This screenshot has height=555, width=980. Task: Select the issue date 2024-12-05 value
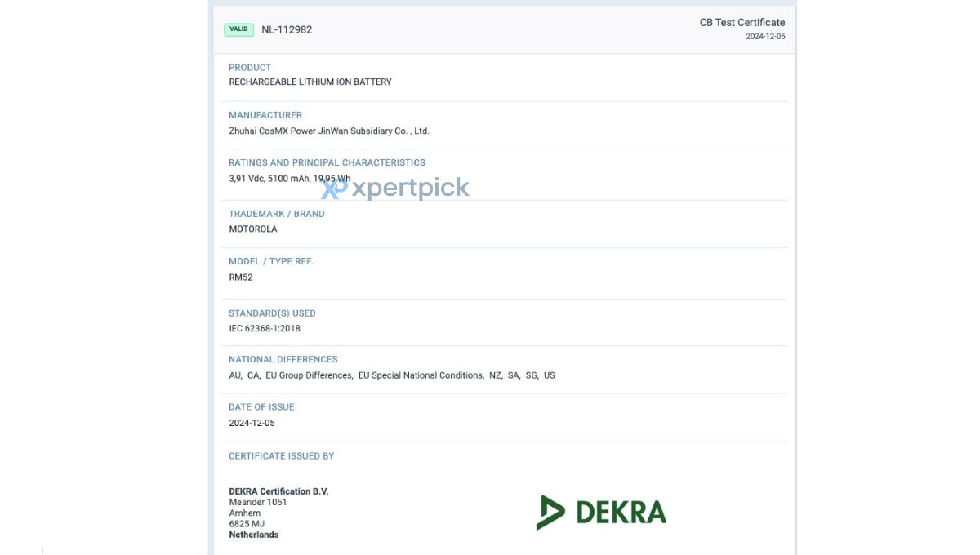252,424
